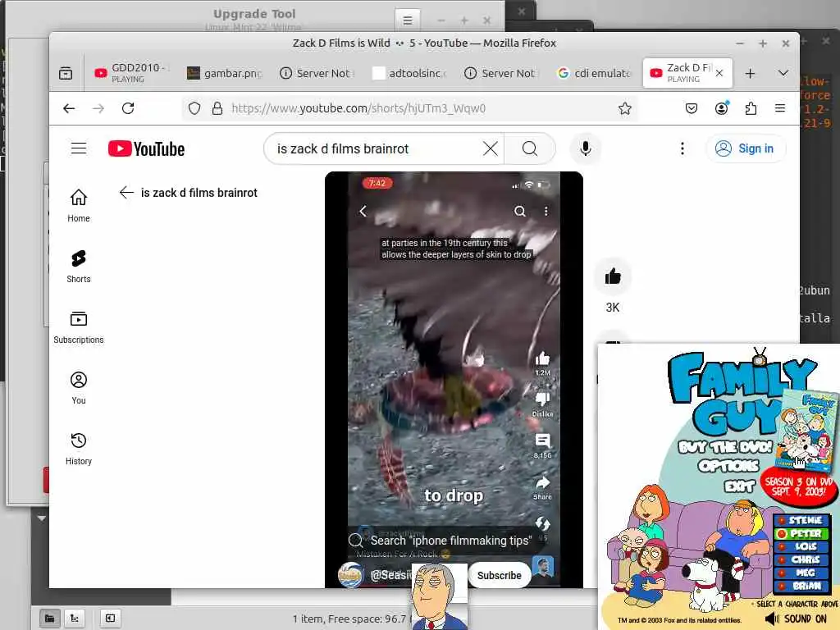Select LOIS character

click(x=801, y=546)
